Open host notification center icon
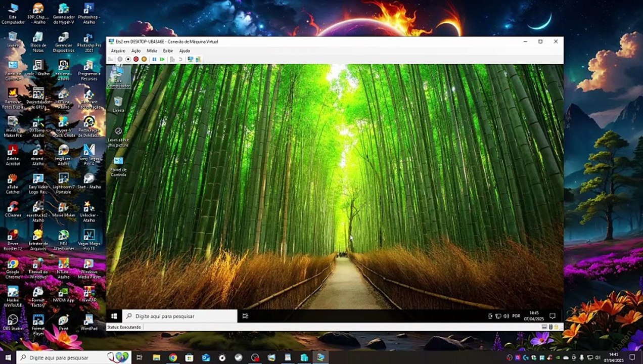The height and width of the screenshot is (364, 643). tap(632, 357)
